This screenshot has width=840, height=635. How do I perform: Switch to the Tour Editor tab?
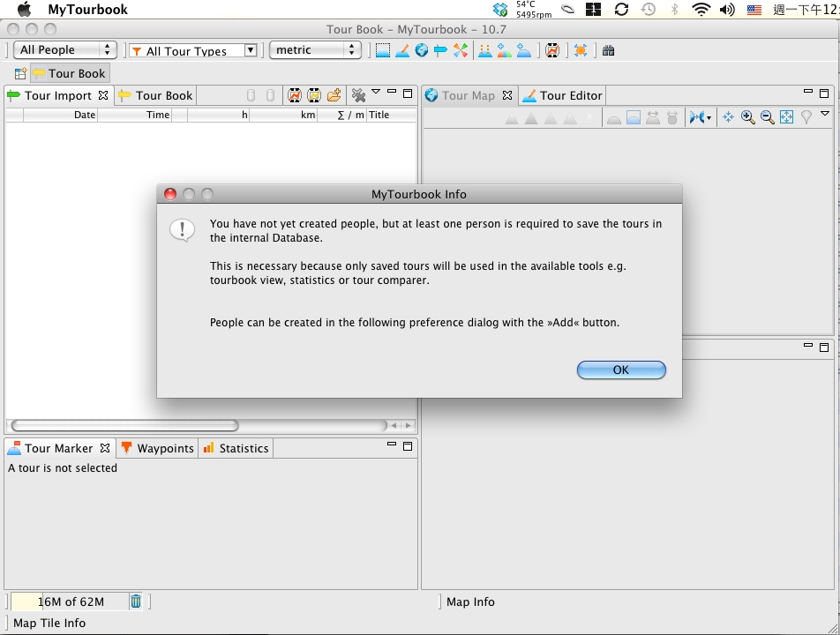[563, 96]
